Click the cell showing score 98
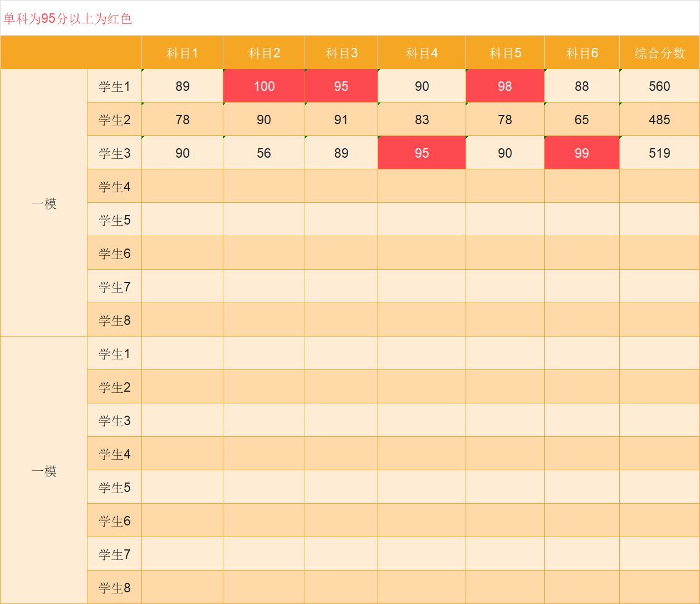Viewport: 700px width, 604px height. [505, 86]
